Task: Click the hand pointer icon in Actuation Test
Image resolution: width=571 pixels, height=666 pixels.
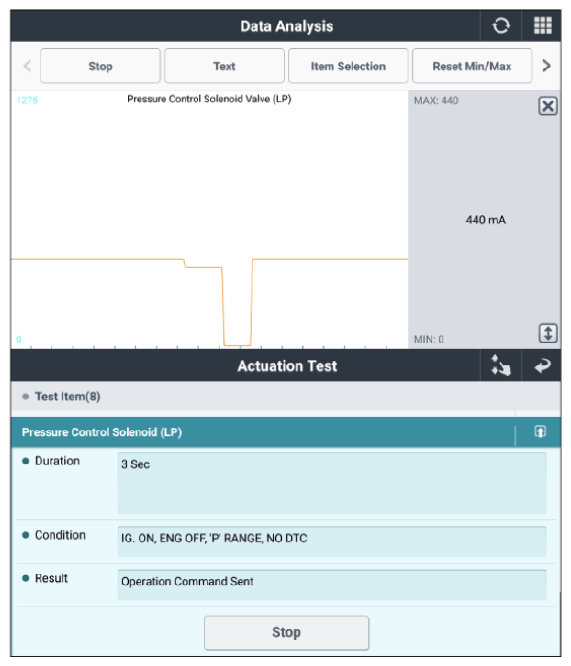Action: pos(501,366)
